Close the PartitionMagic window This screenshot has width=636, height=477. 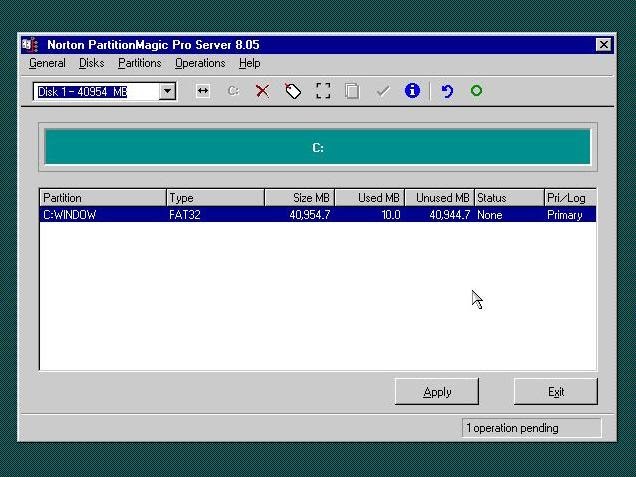pyautogui.click(x=604, y=45)
